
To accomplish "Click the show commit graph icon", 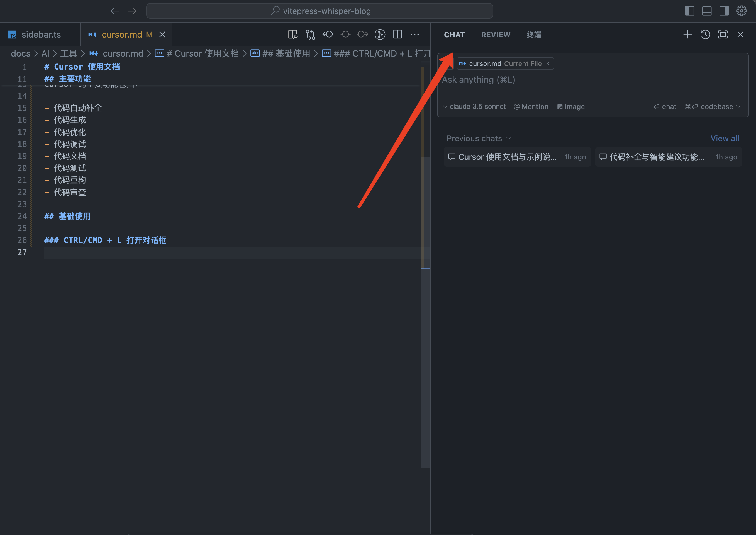I will click(380, 35).
